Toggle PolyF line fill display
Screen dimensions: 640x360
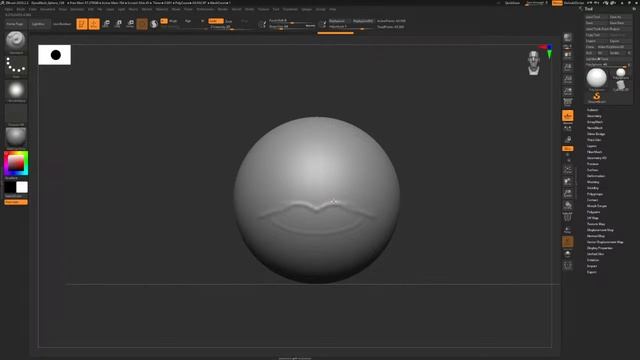[568, 218]
